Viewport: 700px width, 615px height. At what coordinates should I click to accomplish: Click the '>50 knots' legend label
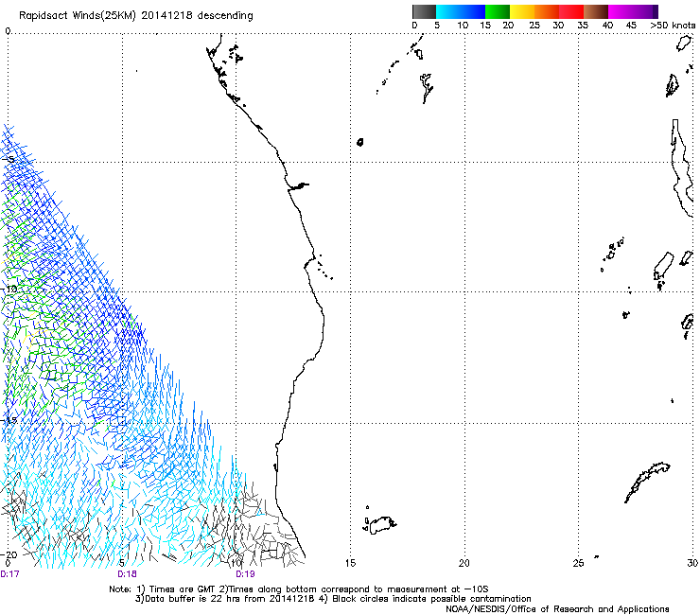click(x=673, y=26)
